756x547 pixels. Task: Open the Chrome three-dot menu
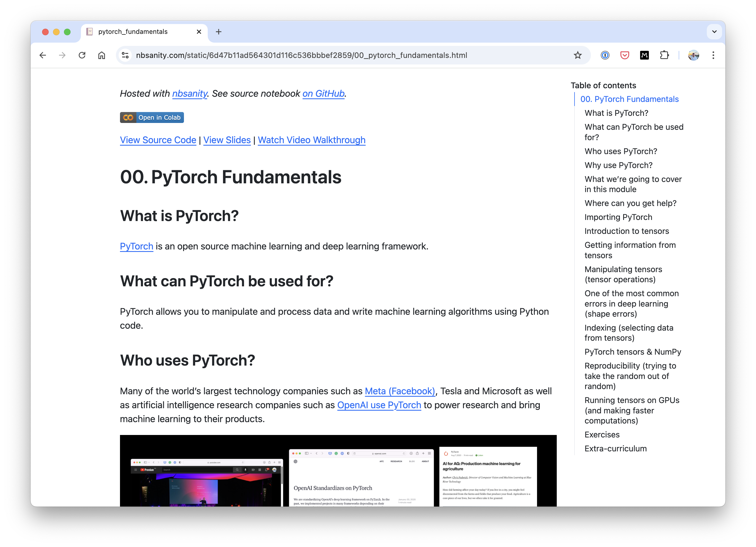coord(713,55)
